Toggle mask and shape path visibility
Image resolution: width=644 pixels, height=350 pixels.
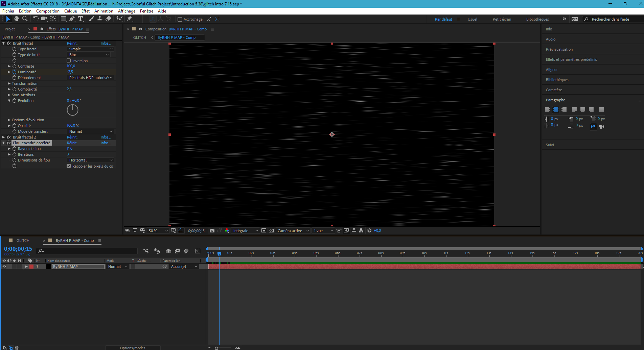coord(181,231)
